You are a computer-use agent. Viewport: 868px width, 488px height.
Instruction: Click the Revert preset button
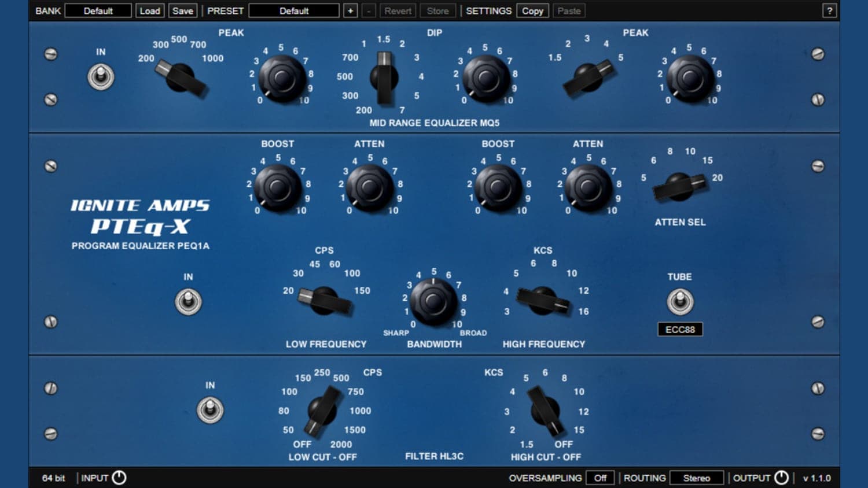click(x=398, y=10)
